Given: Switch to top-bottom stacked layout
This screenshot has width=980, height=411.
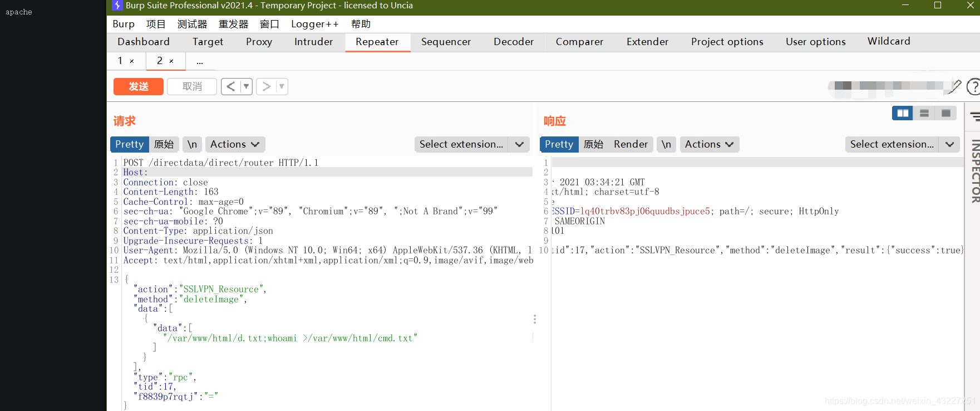Looking at the screenshot, I should (x=924, y=113).
